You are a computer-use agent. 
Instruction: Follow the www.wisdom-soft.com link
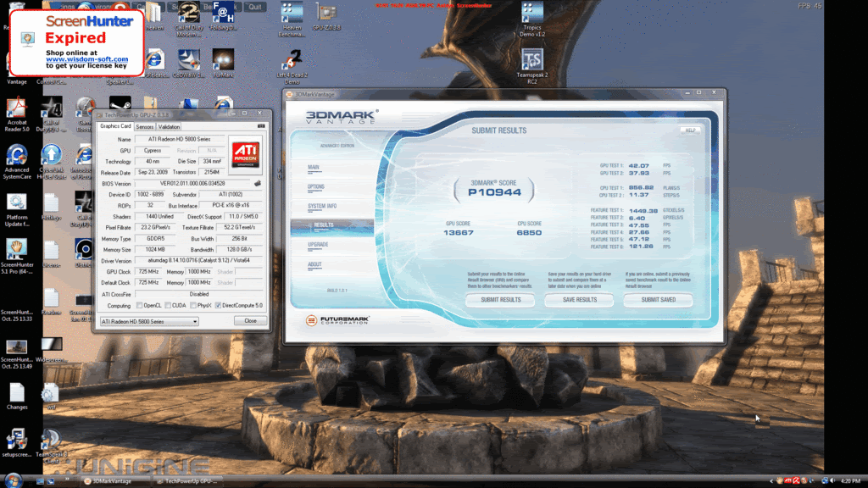click(x=87, y=59)
